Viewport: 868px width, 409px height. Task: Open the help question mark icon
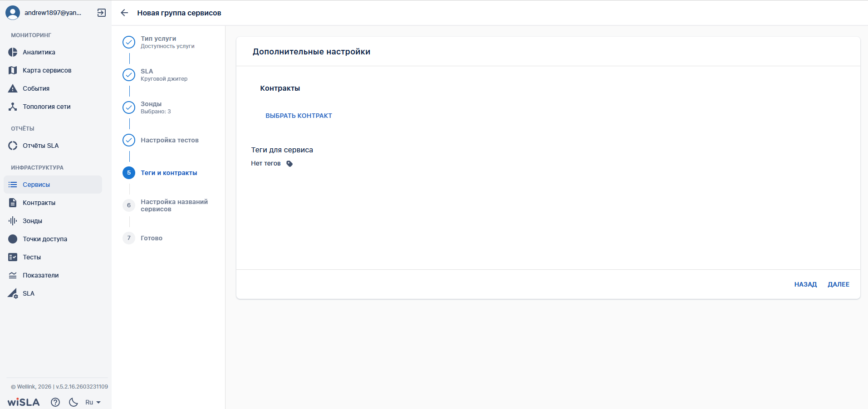tap(55, 402)
